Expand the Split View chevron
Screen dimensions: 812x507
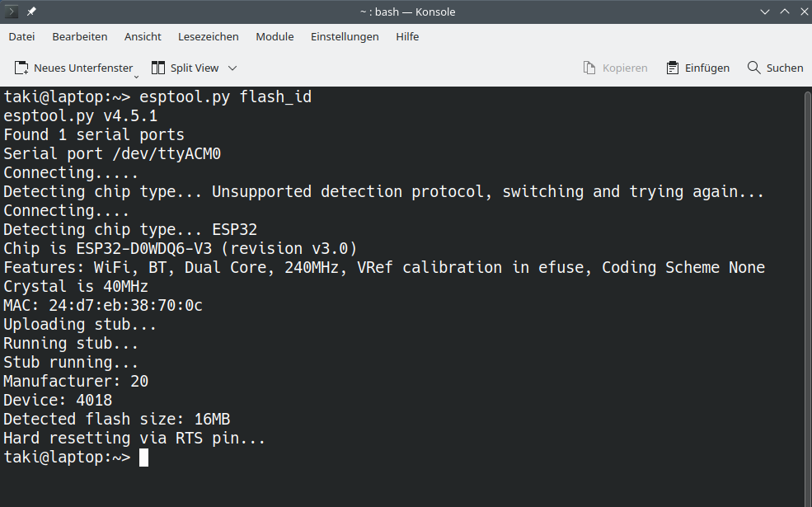tap(232, 68)
